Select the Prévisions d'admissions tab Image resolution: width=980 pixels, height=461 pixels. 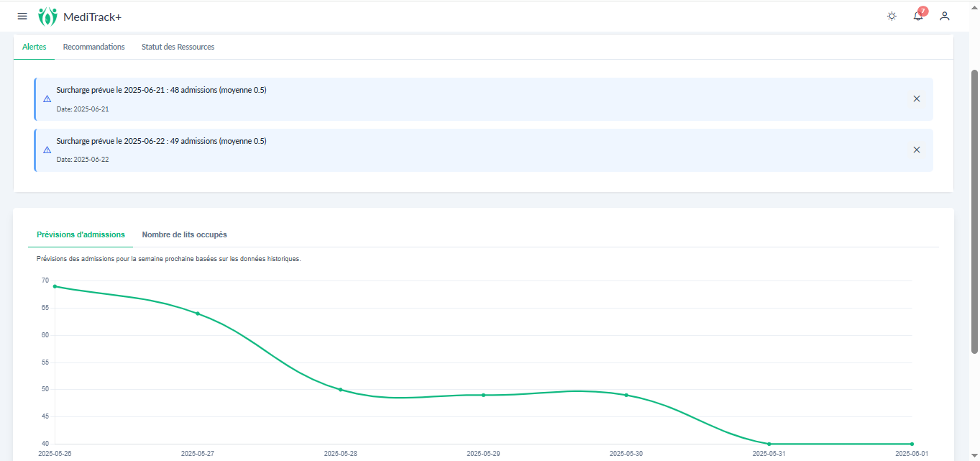tap(81, 234)
